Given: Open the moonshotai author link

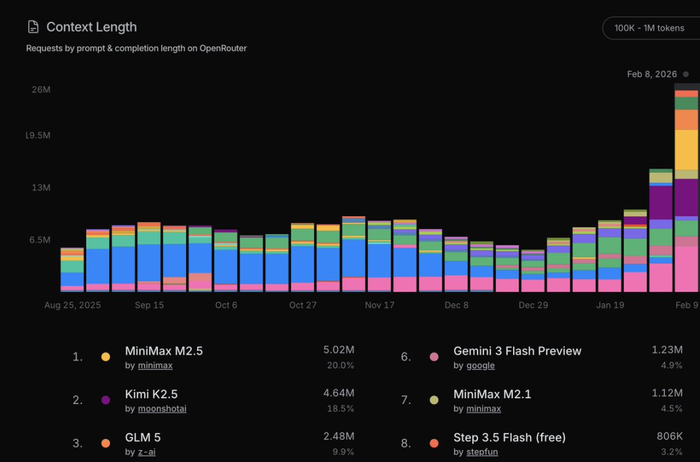Looking at the screenshot, I should point(162,409).
